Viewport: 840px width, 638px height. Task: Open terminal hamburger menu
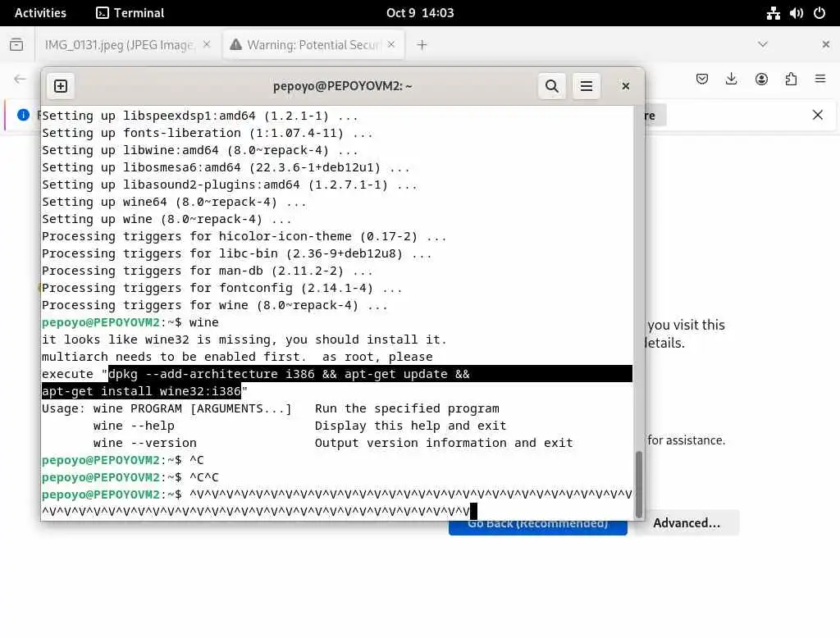coord(586,86)
